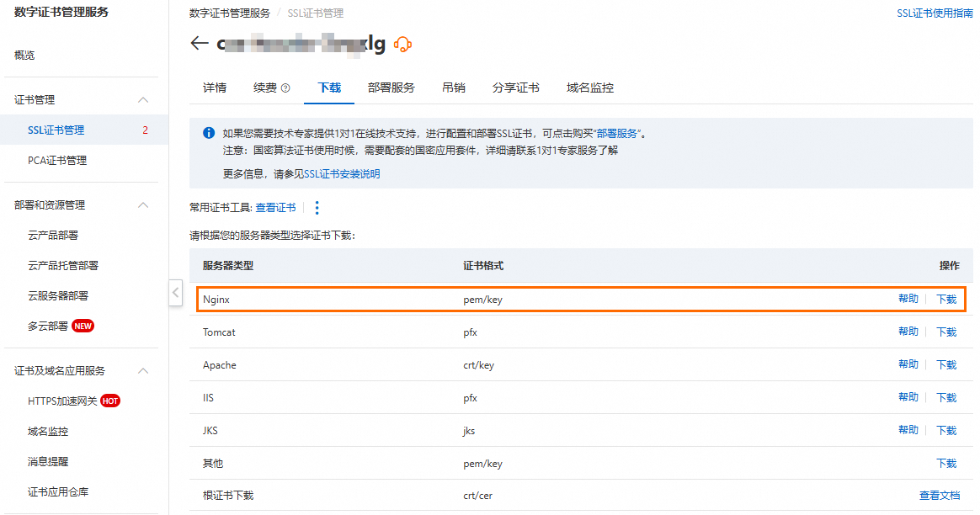
Task: Click the orange customer support headset icon
Action: pyautogui.click(x=403, y=45)
